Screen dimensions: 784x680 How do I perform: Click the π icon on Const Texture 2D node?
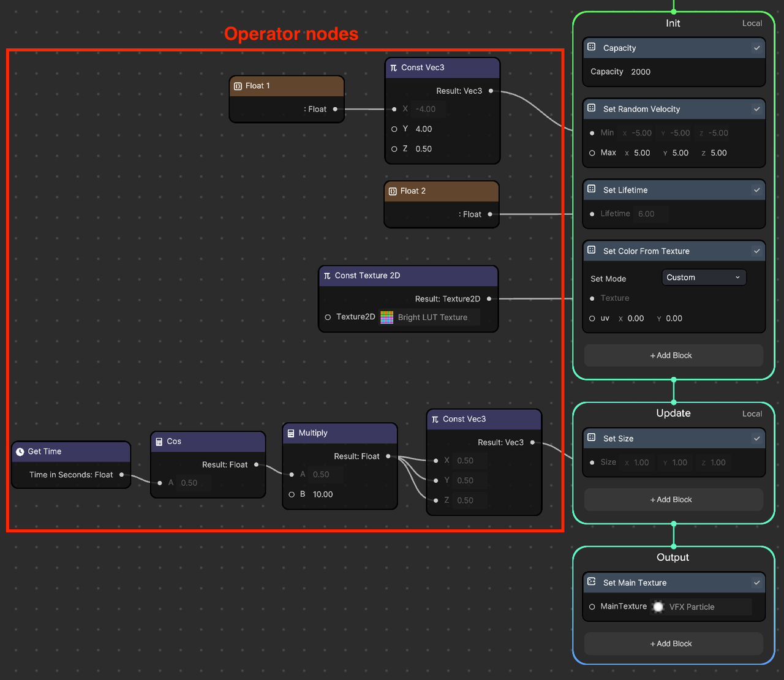pos(328,276)
